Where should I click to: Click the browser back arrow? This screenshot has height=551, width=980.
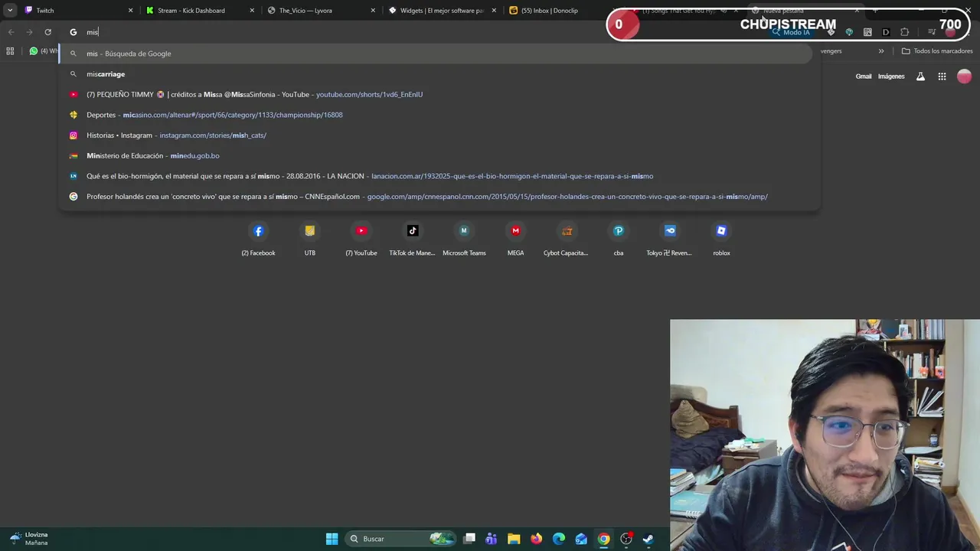[x=11, y=32]
